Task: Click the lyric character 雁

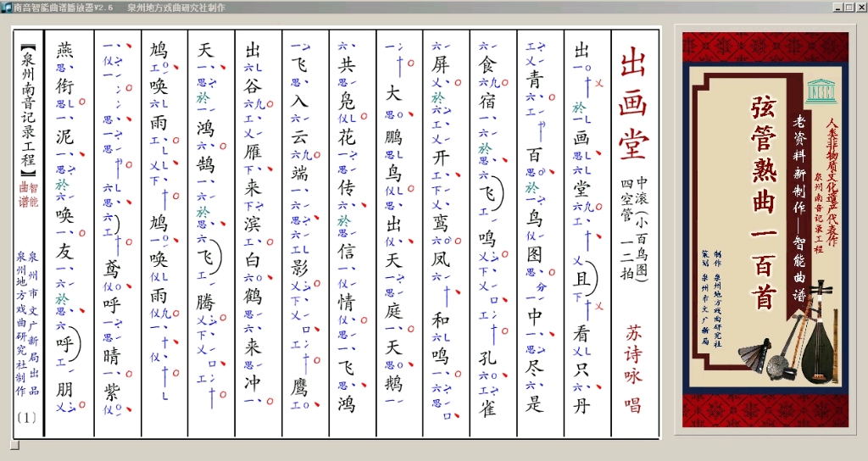Action: point(253,151)
